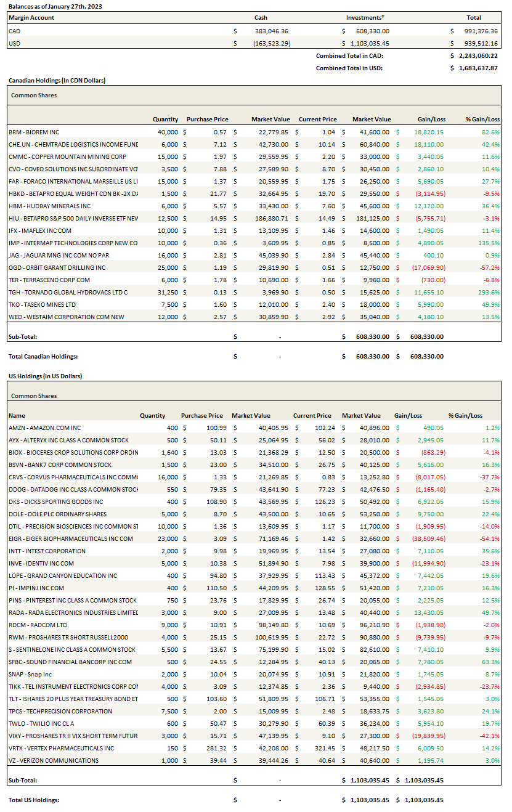
Task: Click "US Holdings (In US Dollars)" section title
Action: 45,376
